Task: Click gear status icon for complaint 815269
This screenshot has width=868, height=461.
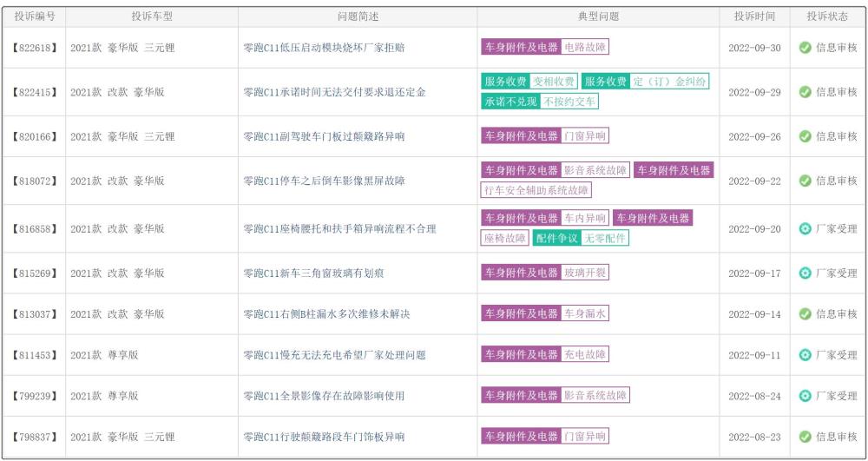Action: [x=805, y=273]
